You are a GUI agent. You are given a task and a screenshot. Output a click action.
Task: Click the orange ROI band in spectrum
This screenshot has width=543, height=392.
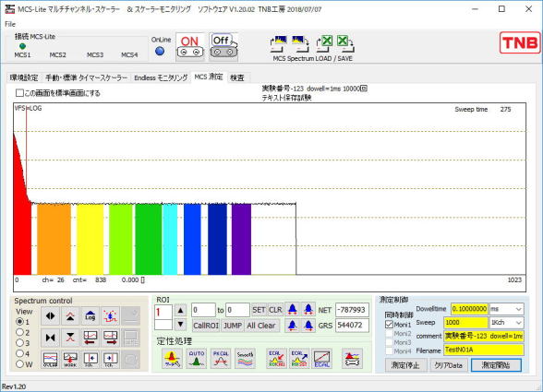pyautogui.click(x=54, y=240)
